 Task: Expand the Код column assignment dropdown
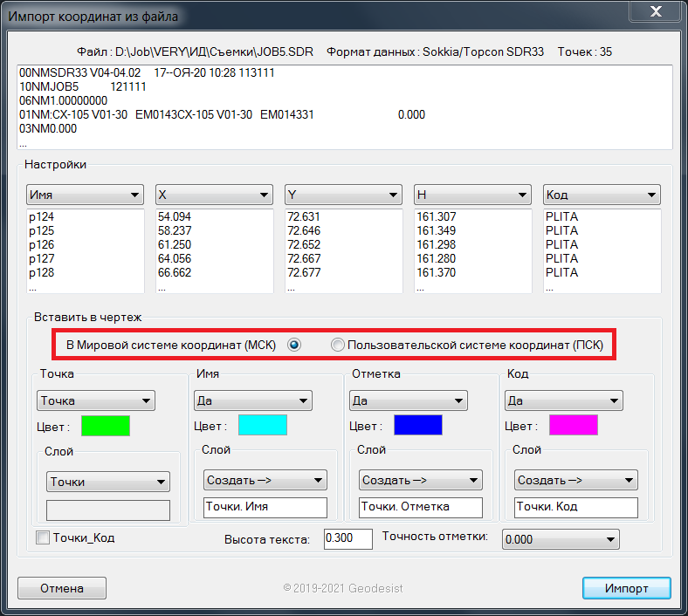[602, 195]
